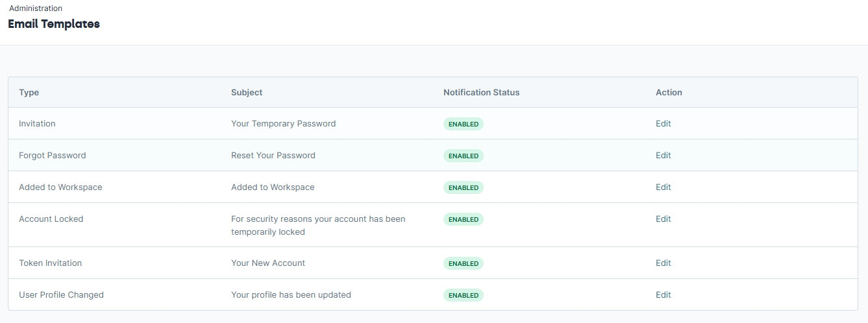The image size is (868, 323).
Task: Click the ENABLED badge for Token Invitation
Action: pos(464,263)
